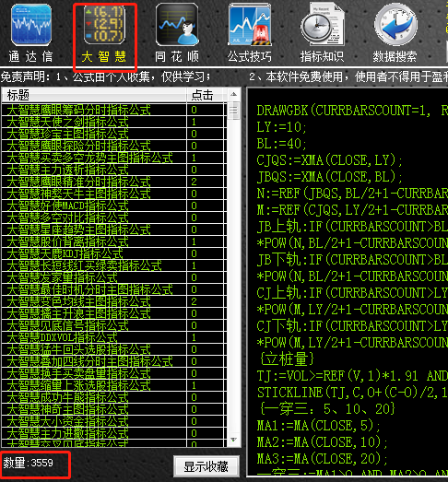Viewport: 448px width, 482px height.
Task: Click code line MA1:=MA(CLOSE,5);
Action: pyautogui.click(x=318, y=426)
